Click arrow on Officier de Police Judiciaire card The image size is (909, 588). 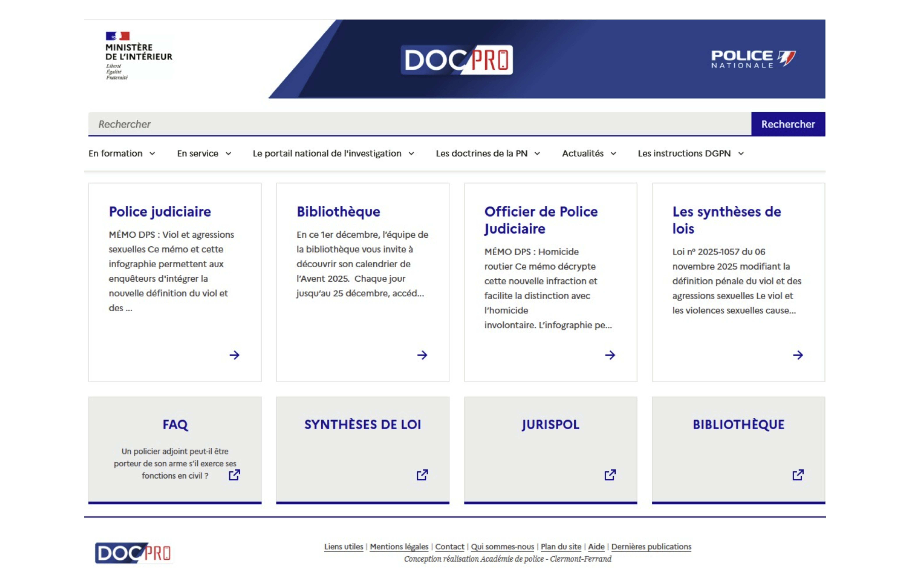[610, 355]
